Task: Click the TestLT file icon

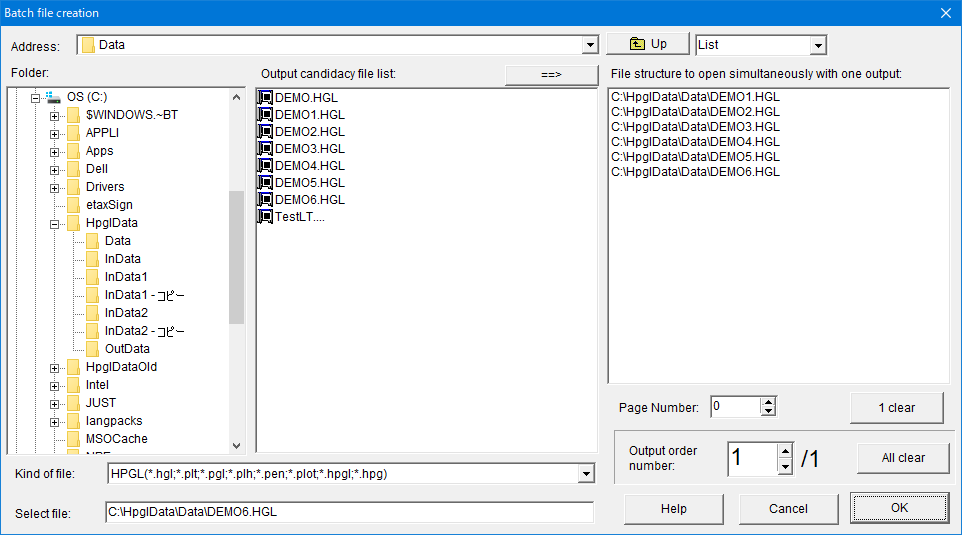Action: pos(266,217)
